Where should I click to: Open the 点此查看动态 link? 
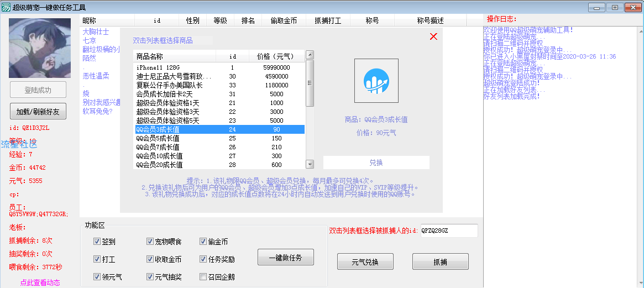pos(40,282)
